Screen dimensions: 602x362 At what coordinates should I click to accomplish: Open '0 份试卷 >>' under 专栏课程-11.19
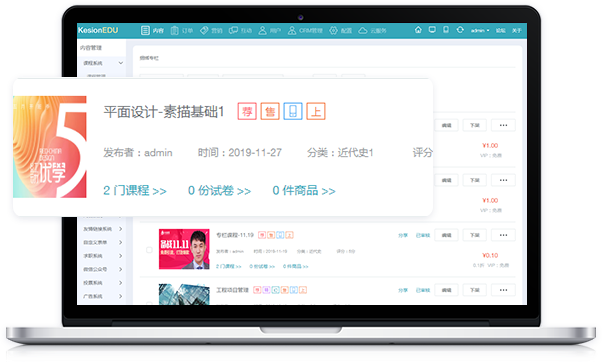coord(262,266)
